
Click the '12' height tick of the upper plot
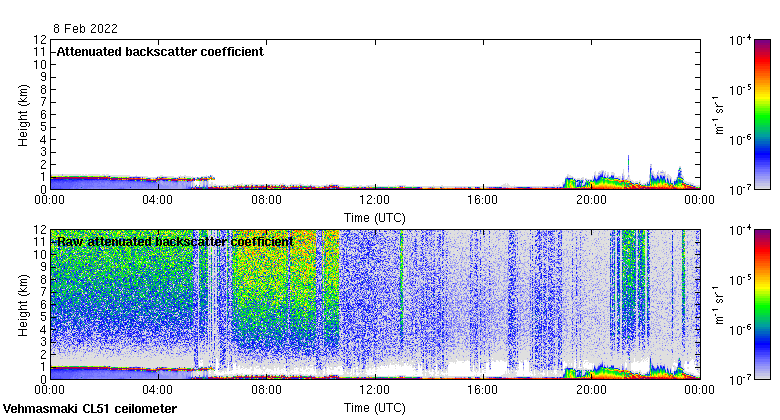click(x=40, y=39)
